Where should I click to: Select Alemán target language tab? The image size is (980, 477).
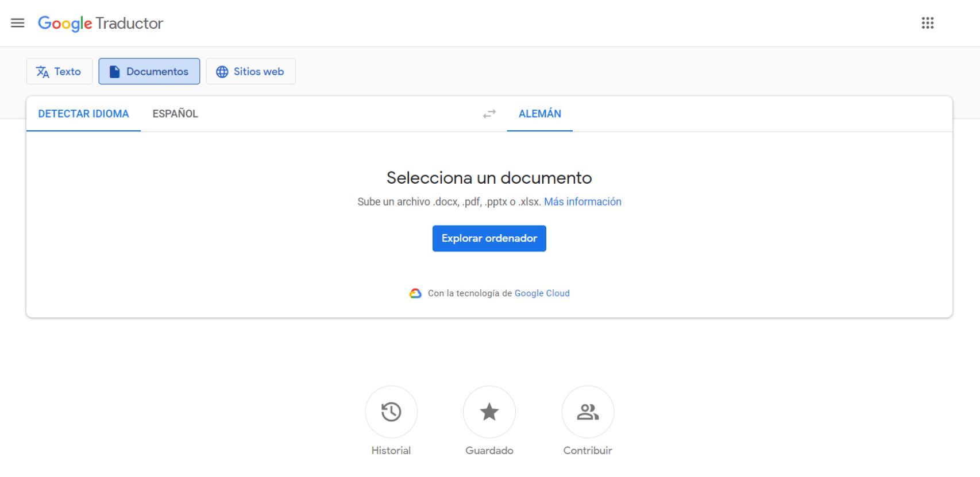540,114
